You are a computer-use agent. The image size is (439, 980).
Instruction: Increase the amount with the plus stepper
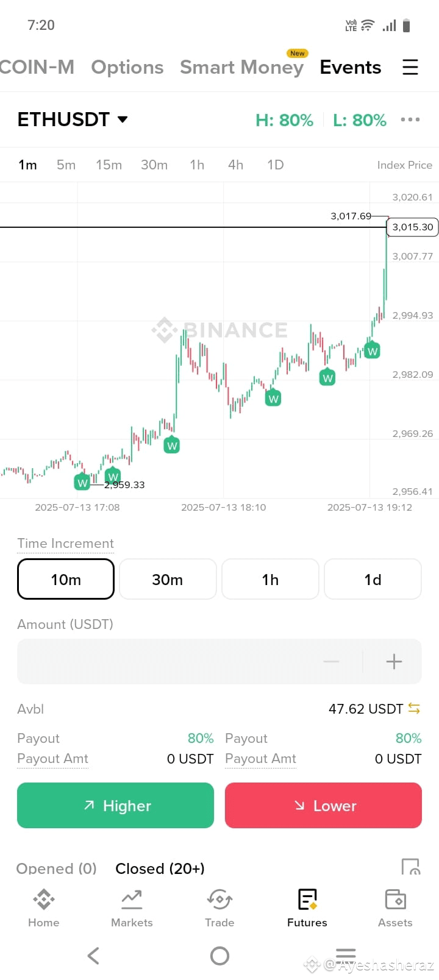click(394, 661)
